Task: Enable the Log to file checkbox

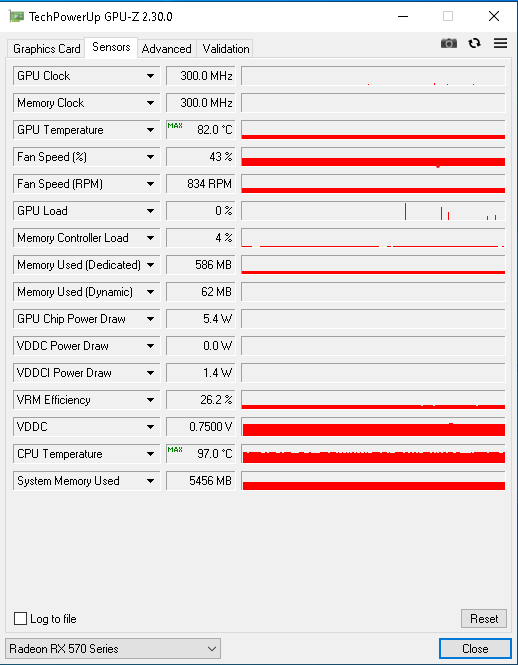Action: [20, 618]
